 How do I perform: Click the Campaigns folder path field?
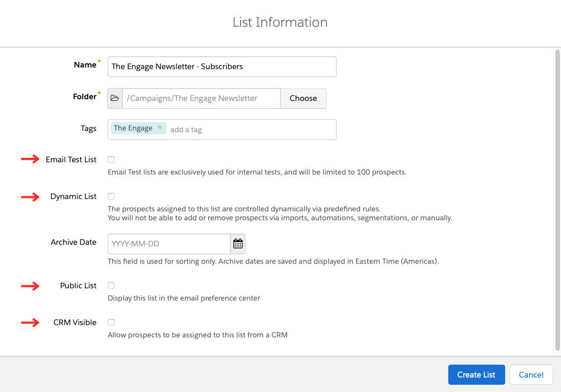click(201, 98)
